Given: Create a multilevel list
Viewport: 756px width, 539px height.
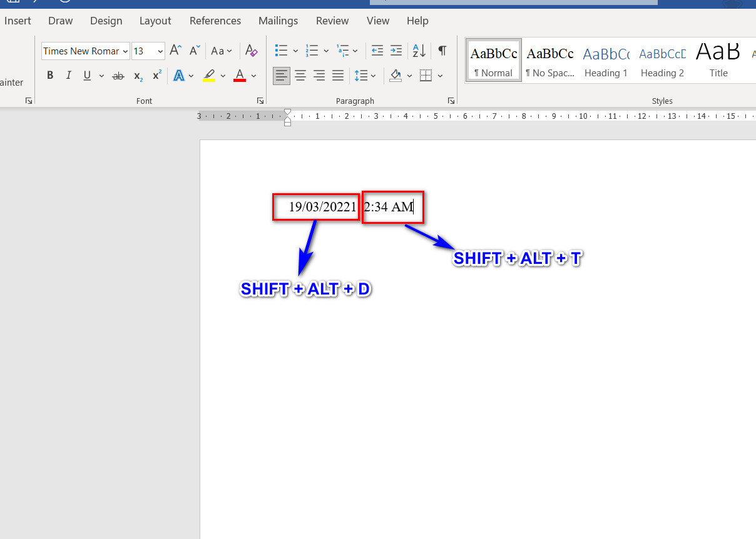Looking at the screenshot, I should [x=342, y=51].
